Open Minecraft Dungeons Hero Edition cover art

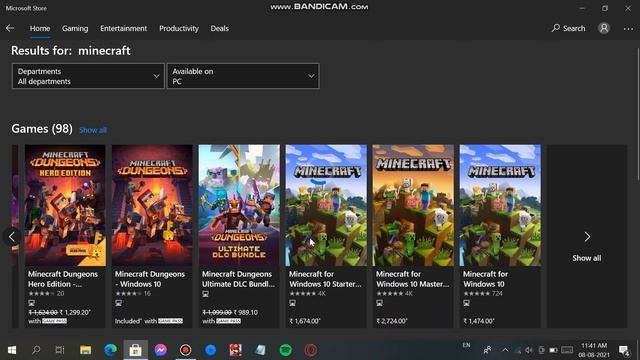coord(65,205)
